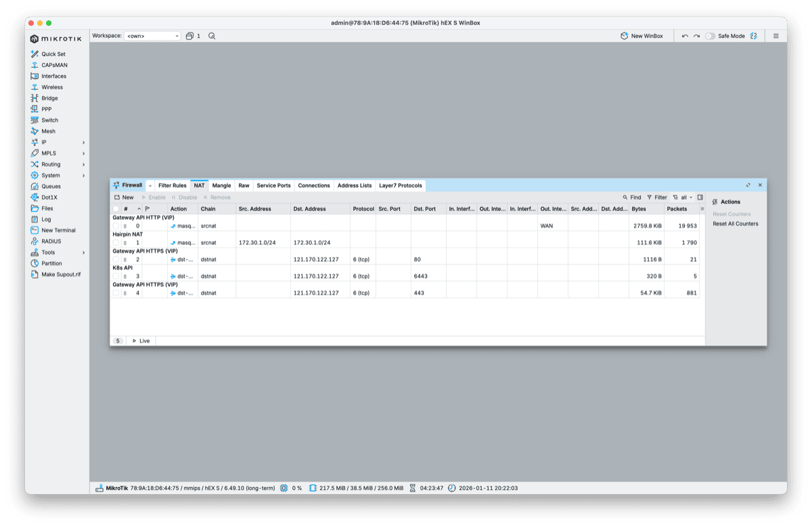Click the global search magnifier in the toolbar
The image size is (812, 527).
point(212,35)
